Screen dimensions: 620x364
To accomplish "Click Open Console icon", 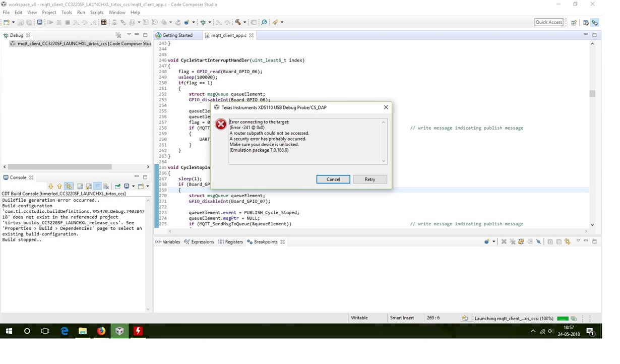I will (x=141, y=186).
